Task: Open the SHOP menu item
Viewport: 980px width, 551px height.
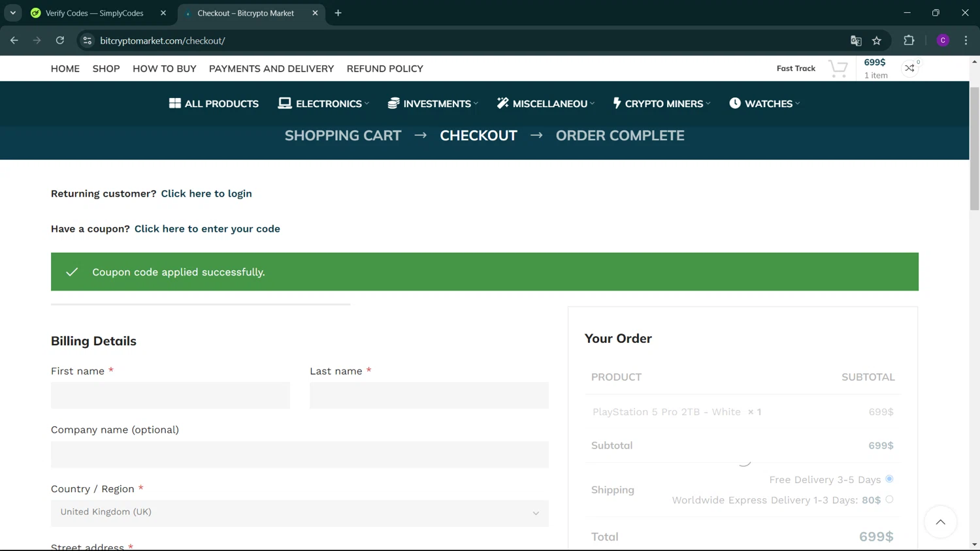Action: click(106, 69)
